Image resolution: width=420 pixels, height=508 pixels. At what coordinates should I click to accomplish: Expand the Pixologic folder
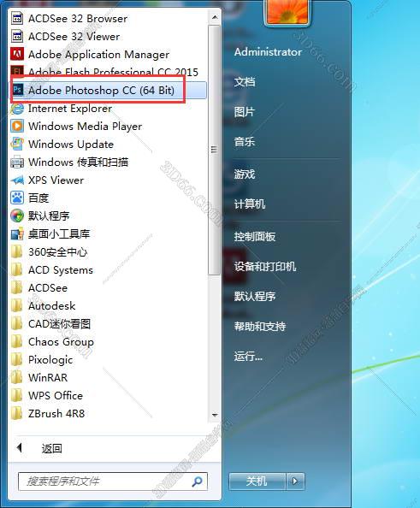(42, 359)
